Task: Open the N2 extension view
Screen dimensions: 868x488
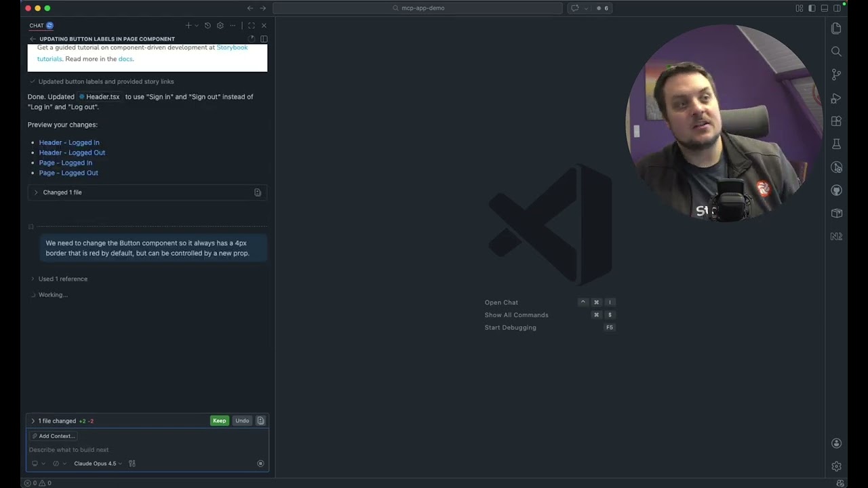Action: (x=836, y=237)
